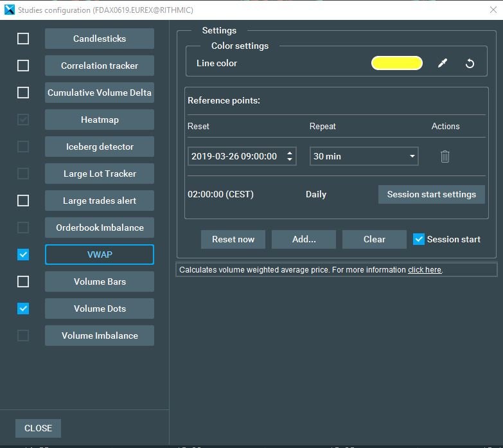Screen dimensions: 503x448
Task: Delete the reference point with trash icon
Action: click(x=445, y=156)
